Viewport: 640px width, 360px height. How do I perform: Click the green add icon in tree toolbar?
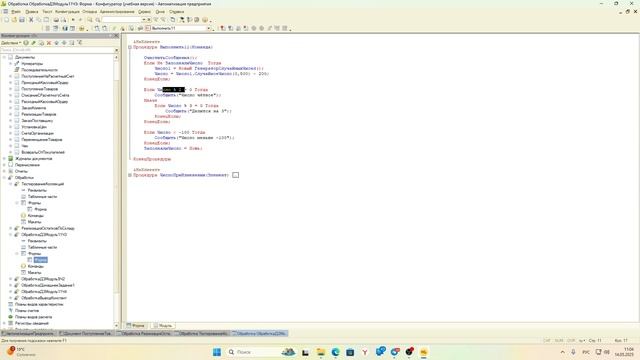coord(26,42)
